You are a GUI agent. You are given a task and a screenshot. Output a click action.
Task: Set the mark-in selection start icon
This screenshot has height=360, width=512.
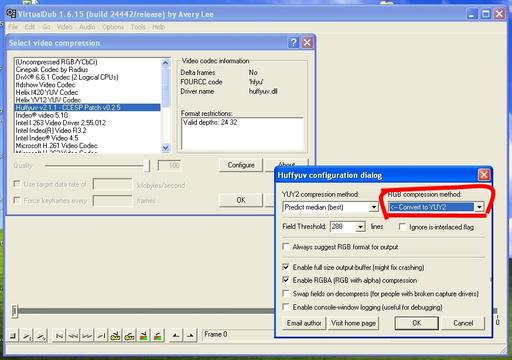(x=176, y=335)
